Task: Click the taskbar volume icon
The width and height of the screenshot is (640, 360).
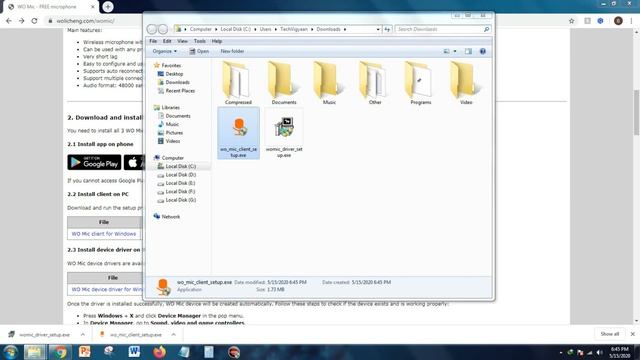Action: [599, 353]
